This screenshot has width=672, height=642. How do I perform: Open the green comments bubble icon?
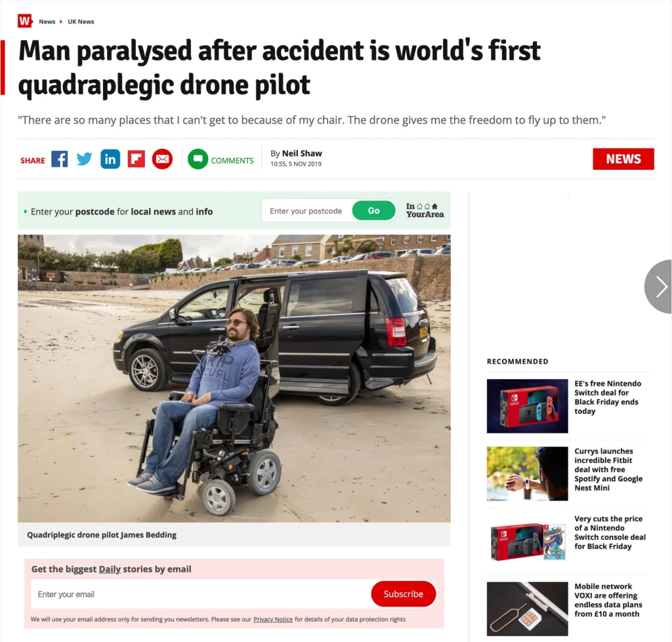tap(198, 159)
